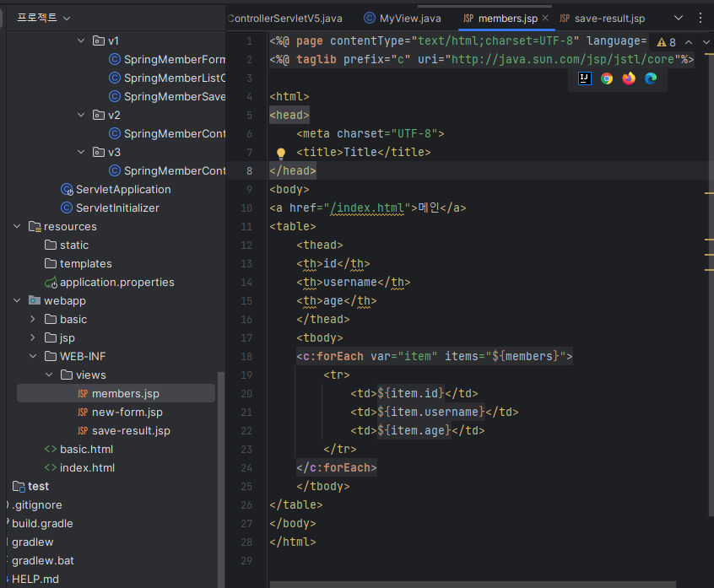Screen dimensions: 714x588
Task: Open basic.html file
Action: pyautogui.click(x=78, y=449)
